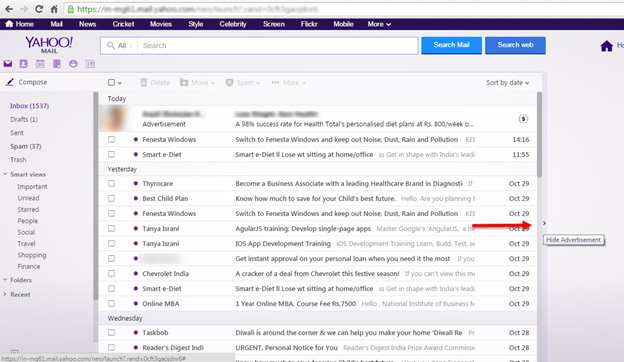This screenshot has width=624, height=362.
Task: Tick the checkbox for the Smart e-Diet email at 11:55
Action: [x=111, y=154]
